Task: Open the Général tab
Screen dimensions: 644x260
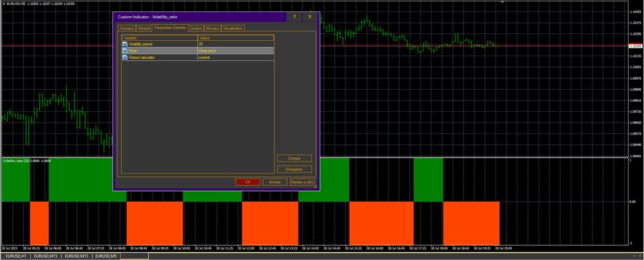Action: (144, 28)
